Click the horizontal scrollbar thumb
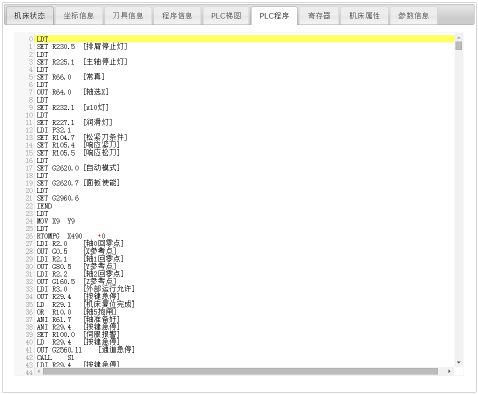 [x=240, y=371]
